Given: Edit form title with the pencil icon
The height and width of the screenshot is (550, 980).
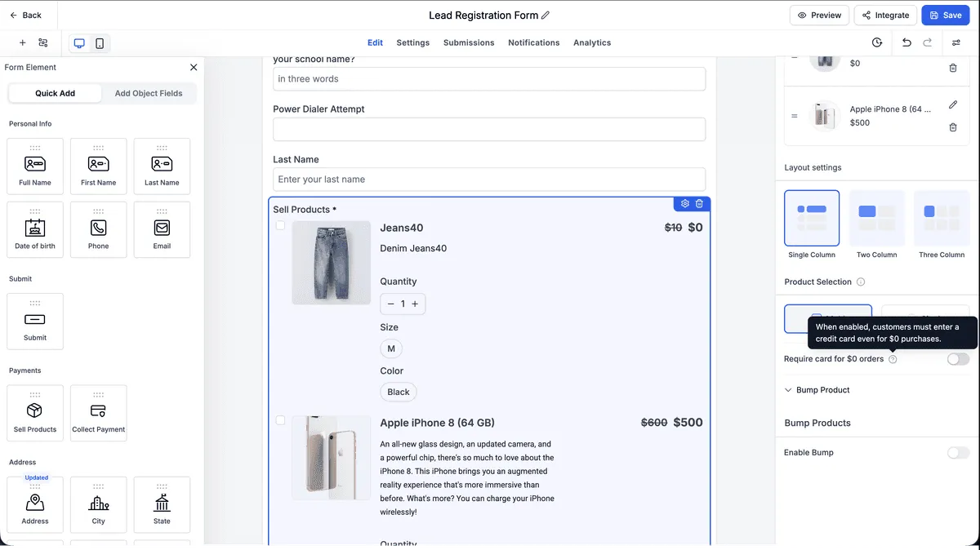Looking at the screenshot, I should click(x=546, y=16).
